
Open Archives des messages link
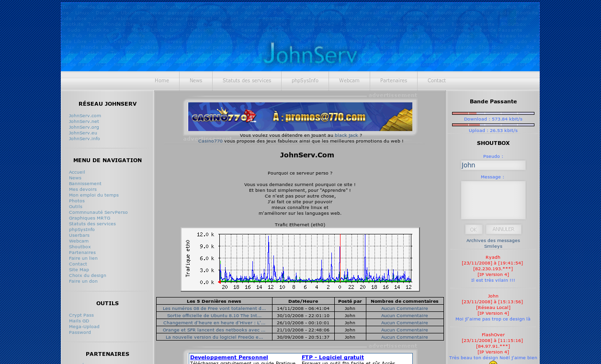(x=493, y=241)
